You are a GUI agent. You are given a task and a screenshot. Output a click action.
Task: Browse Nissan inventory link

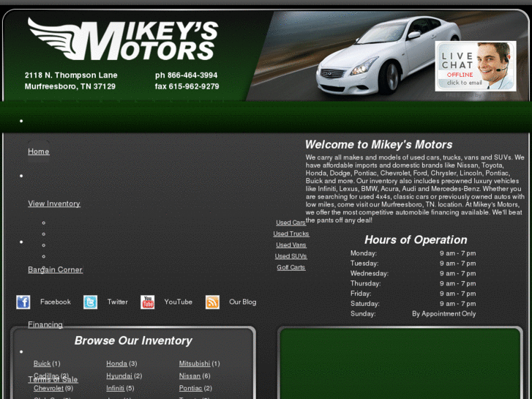pyautogui.click(x=190, y=376)
